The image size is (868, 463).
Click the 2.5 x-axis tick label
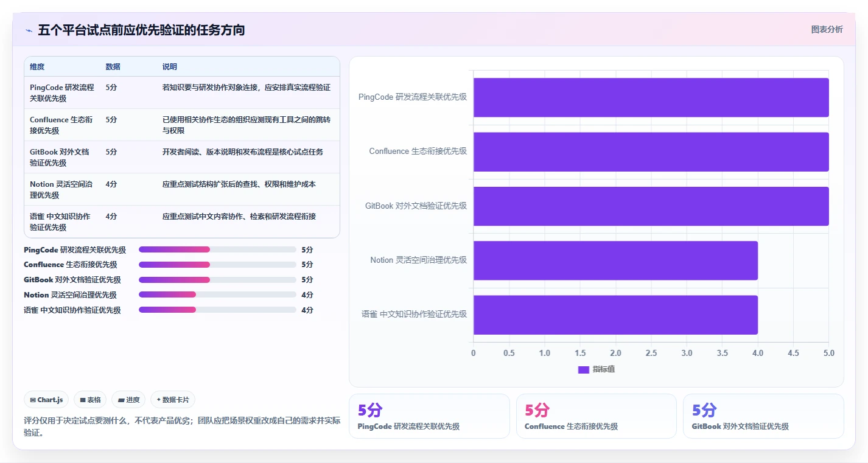click(651, 353)
